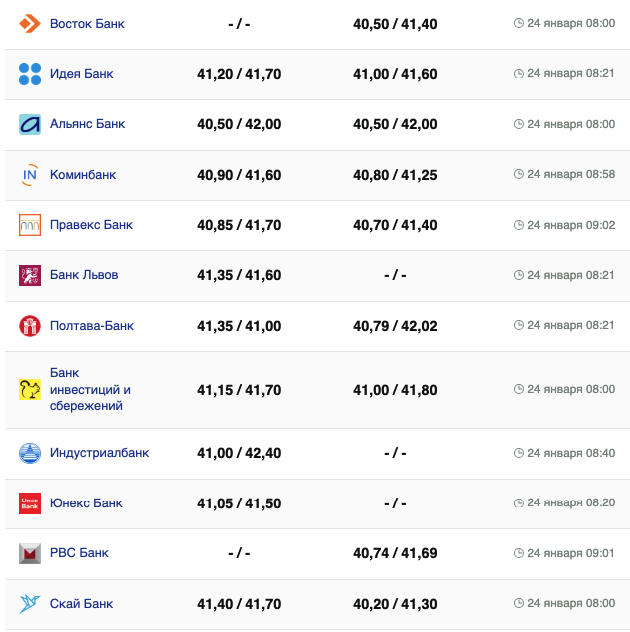Click the Скай Банк bird logo

(x=30, y=604)
